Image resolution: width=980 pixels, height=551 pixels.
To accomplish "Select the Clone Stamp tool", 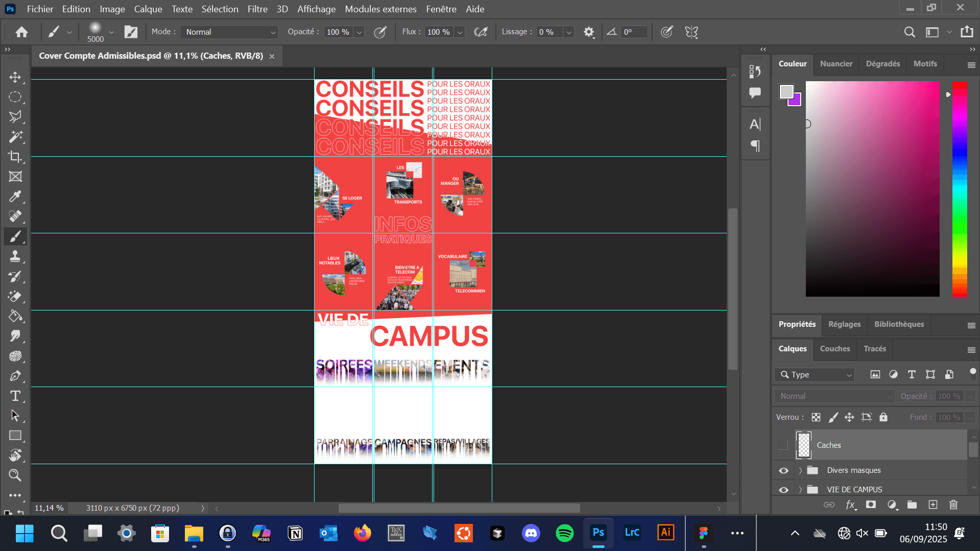I will tap(15, 256).
